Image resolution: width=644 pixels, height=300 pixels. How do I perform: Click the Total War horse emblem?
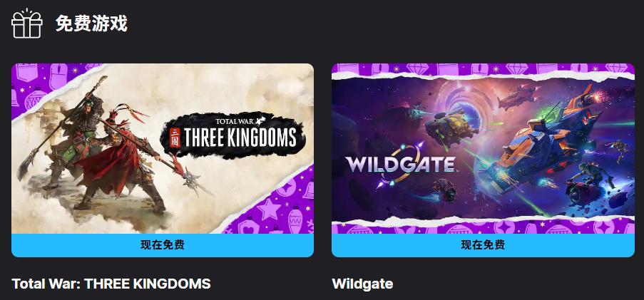coord(261,120)
